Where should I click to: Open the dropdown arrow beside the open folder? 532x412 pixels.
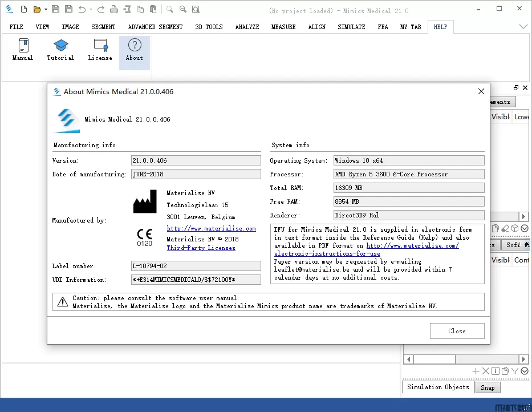tap(45, 10)
